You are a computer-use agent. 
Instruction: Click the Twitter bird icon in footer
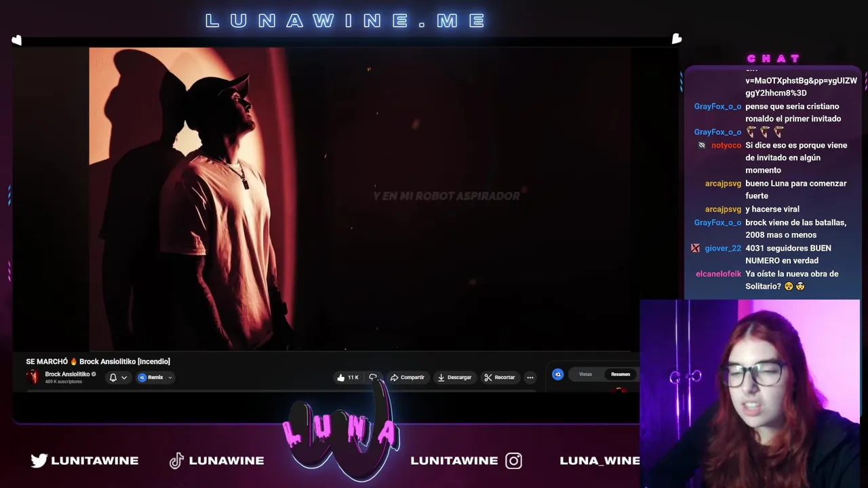point(39,461)
